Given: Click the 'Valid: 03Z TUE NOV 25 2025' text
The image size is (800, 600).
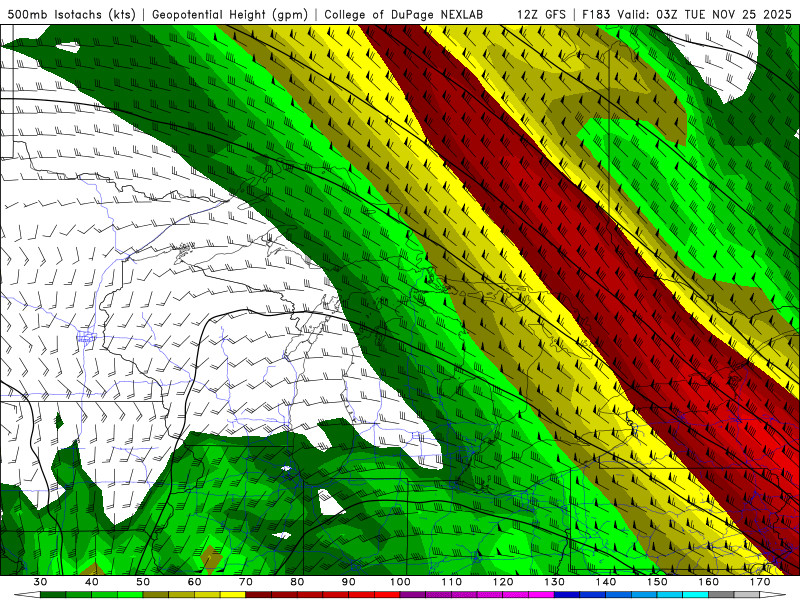Looking at the screenshot, I should click(x=705, y=14).
